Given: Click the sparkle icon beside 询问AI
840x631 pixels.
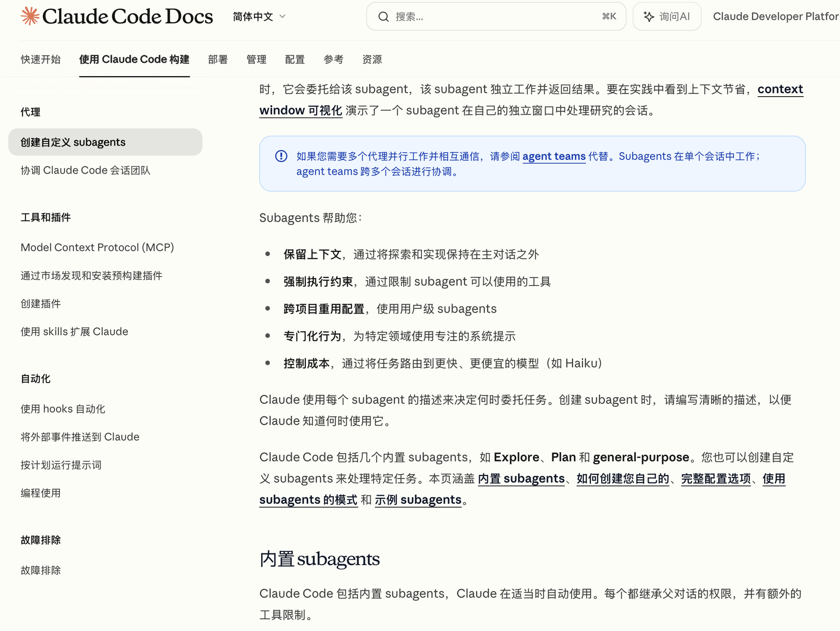Looking at the screenshot, I should tap(649, 17).
